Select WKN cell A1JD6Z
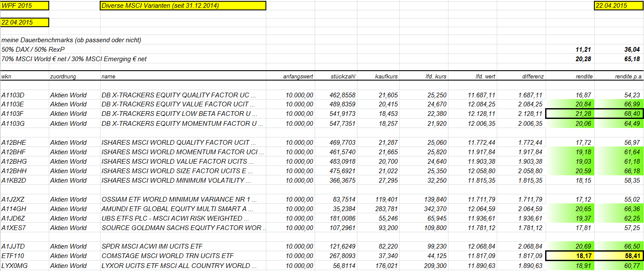This screenshot has width=644, height=271. point(13,218)
